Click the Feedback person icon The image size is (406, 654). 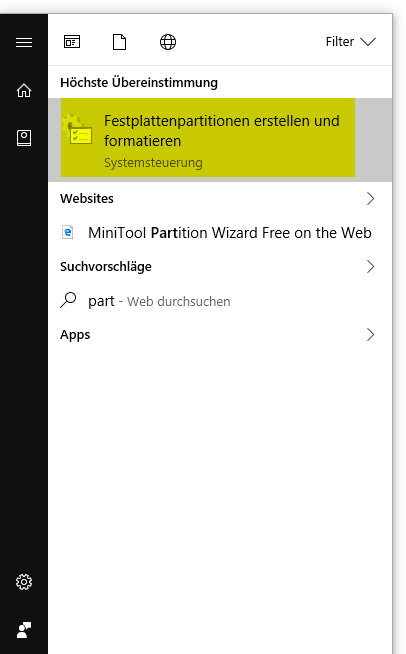click(24, 630)
